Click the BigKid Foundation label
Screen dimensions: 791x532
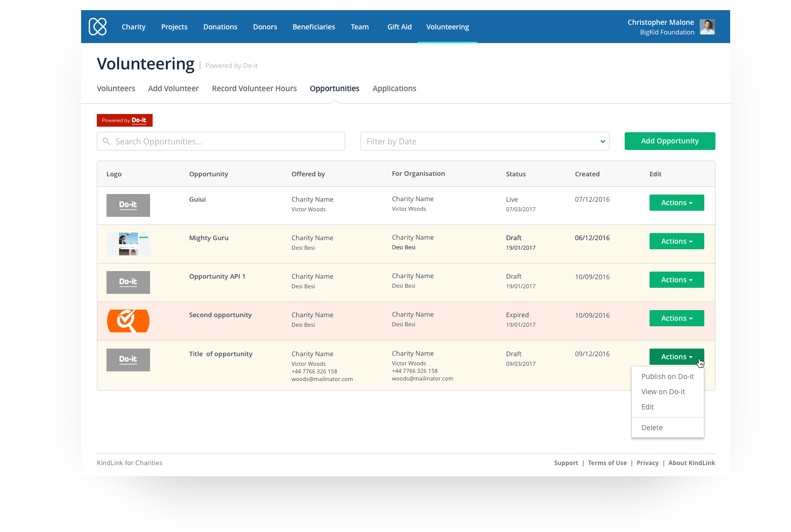667,32
